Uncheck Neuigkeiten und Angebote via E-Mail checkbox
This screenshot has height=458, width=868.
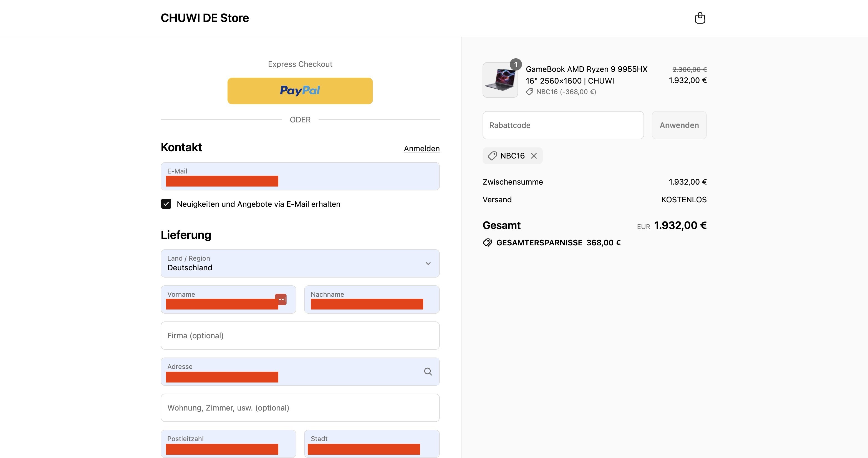[166, 204]
